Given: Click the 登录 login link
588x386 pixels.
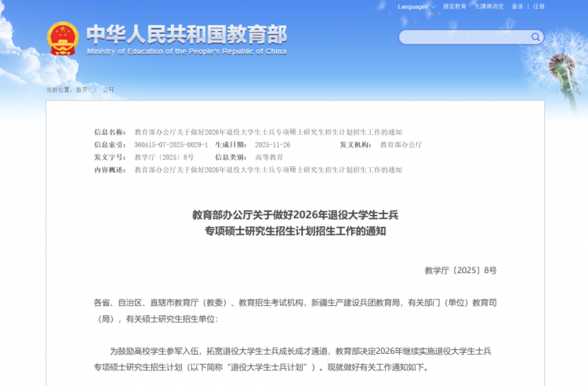Looking at the screenshot, I should 517,7.
